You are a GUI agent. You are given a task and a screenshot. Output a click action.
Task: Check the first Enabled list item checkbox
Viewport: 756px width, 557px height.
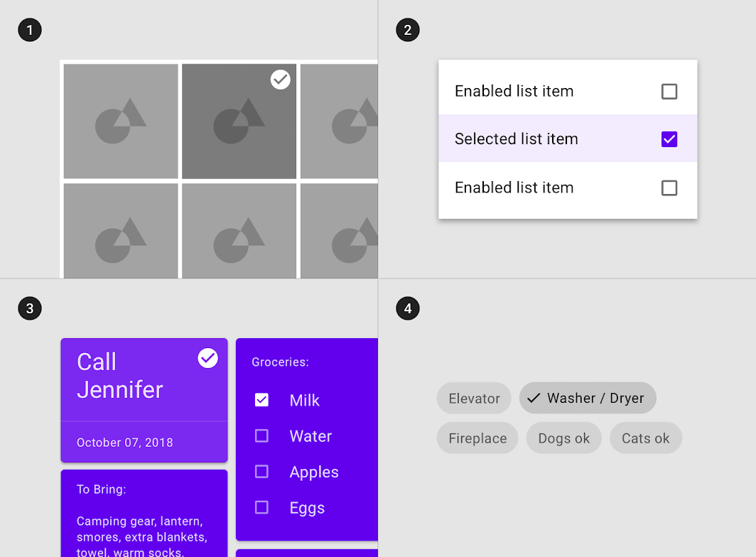669,91
